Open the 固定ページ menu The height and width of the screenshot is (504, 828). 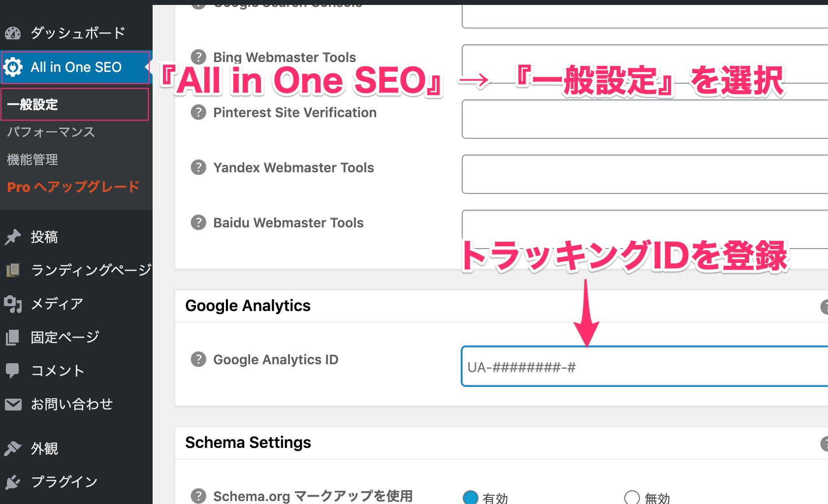point(65,337)
